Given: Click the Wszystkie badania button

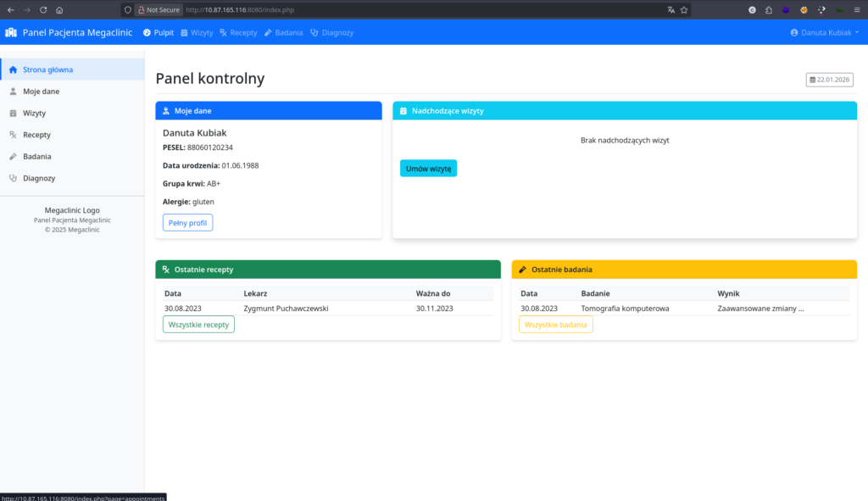Looking at the screenshot, I should coord(555,325).
